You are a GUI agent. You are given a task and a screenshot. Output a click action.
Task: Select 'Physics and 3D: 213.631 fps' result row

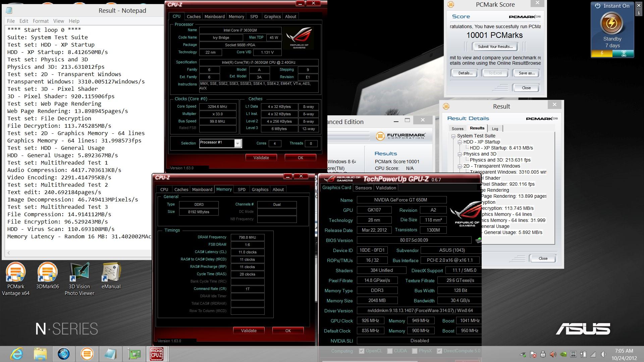point(500,160)
